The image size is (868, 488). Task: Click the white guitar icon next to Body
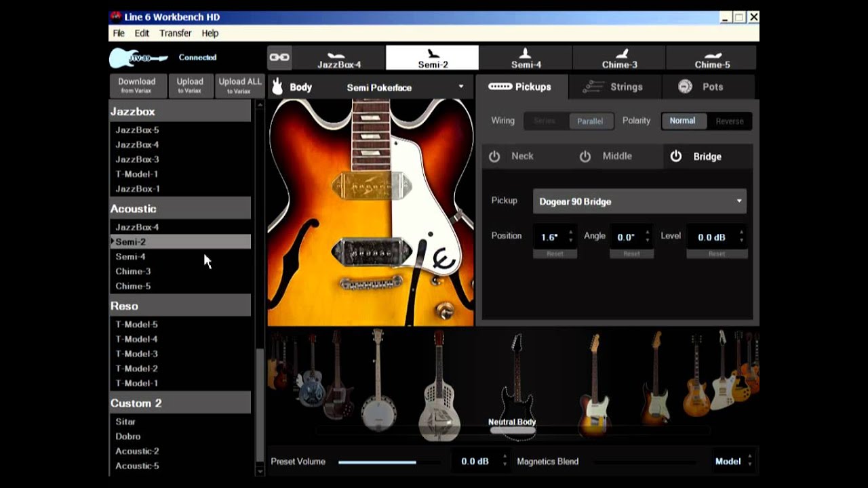[277, 87]
